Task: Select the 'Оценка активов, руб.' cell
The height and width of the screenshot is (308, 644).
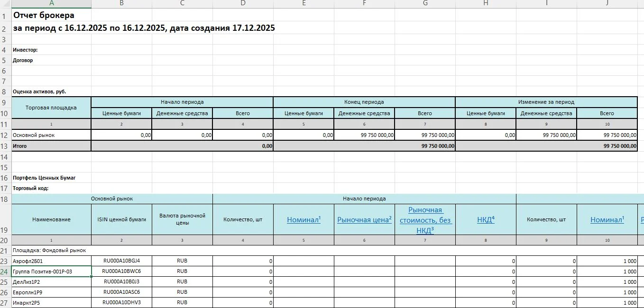Action: (51, 91)
